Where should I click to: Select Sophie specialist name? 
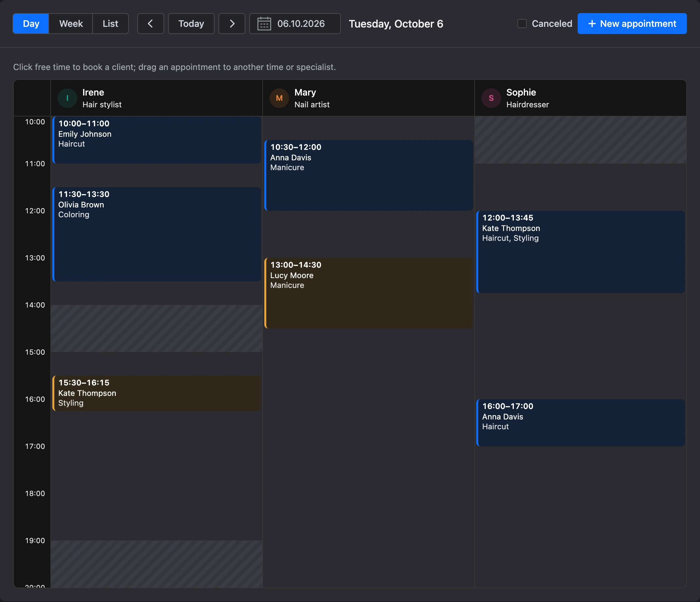pos(521,93)
